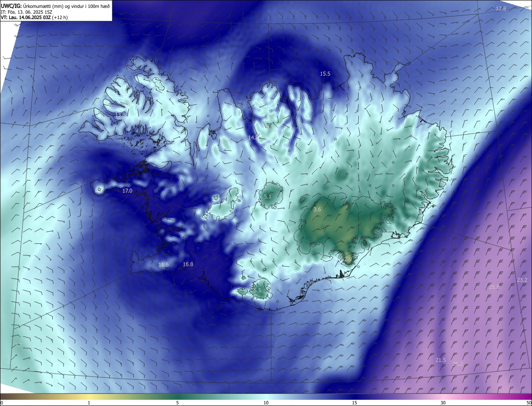Click the 15 tick on the color scale
Viewport: 532px width, 406px height.
coord(355,403)
